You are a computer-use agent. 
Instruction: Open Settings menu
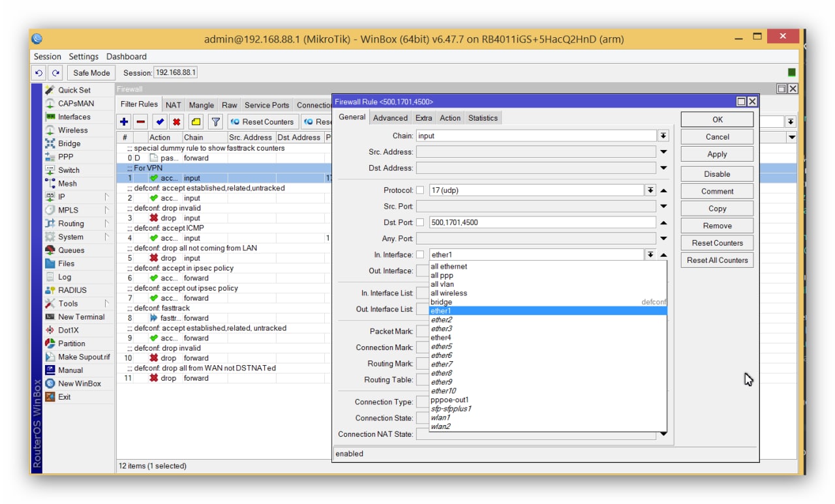click(x=83, y=57)
